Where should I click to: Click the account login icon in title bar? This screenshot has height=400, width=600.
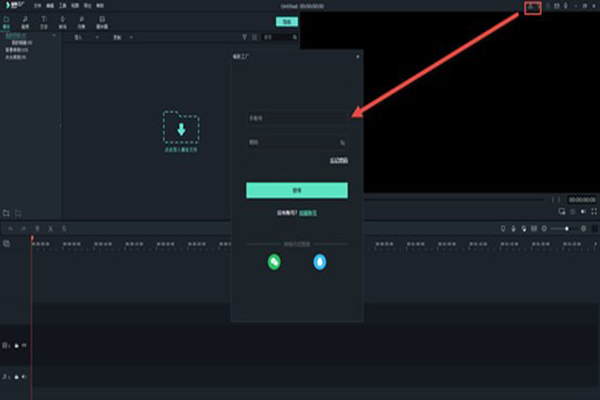click(x=532, y=7)
